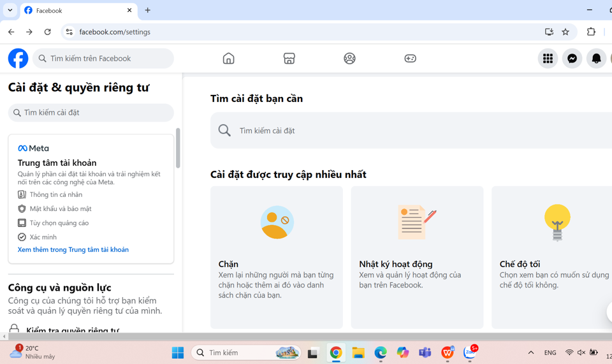The height and width of the screenshot is (364, 612).
Task: Open the Chế độ tối card
Action: point(551,257)
